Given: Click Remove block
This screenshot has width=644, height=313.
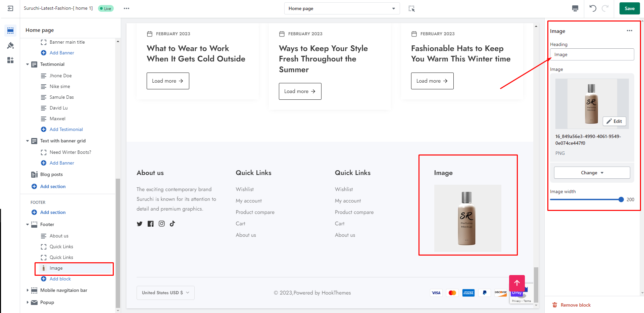Looking at the screenshot, I should [575, 305].
